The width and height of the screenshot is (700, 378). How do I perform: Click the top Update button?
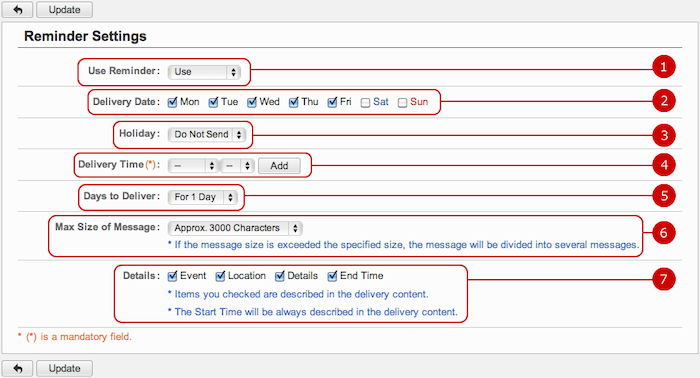(x=64, y=9)
